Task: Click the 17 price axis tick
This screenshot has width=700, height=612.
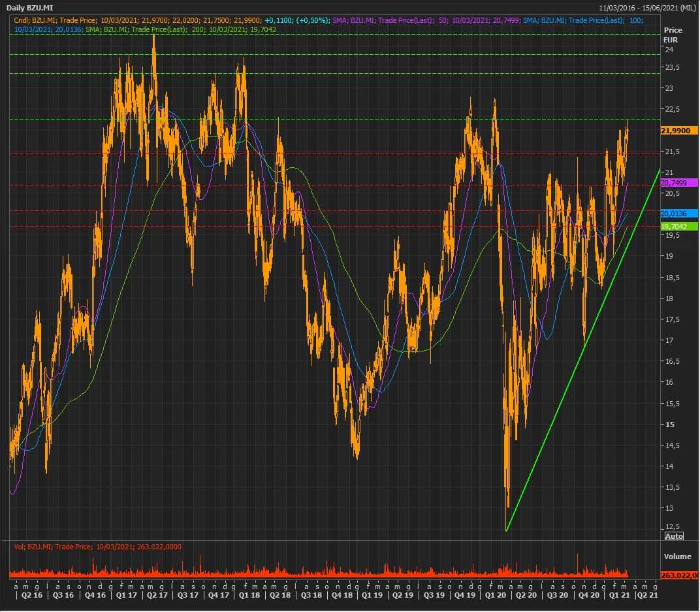Action: [669, 340]
